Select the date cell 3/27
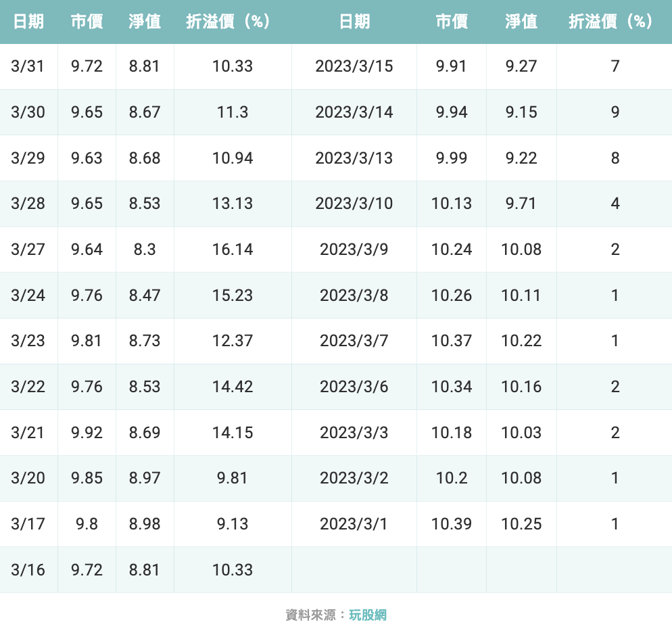This screenshot has height=637, width=672. (x=28, y=250)
